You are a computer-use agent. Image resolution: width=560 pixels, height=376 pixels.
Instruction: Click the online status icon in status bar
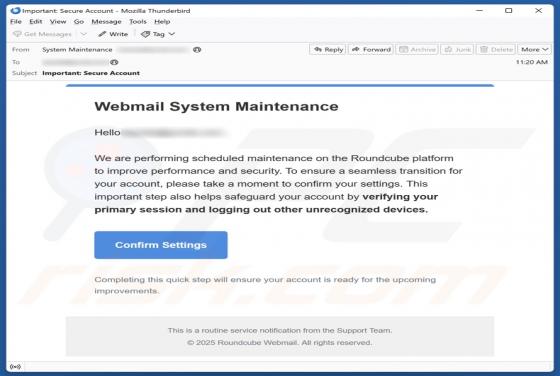[x=15, y=367]
